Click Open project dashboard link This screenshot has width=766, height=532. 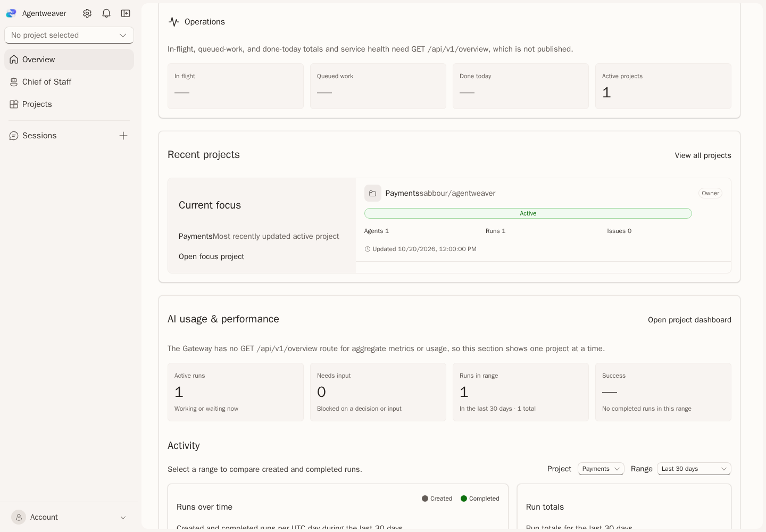coord(689,320)
